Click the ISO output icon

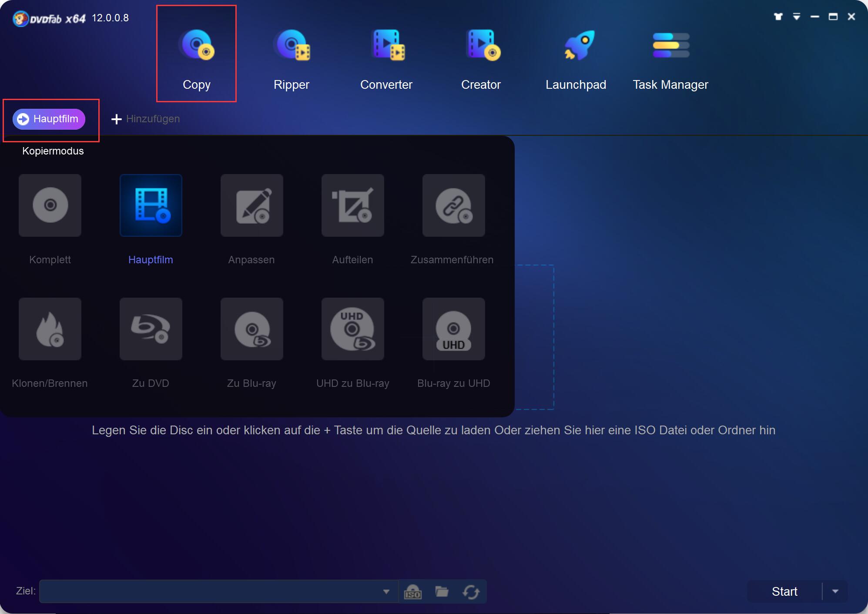click(412, 592)
